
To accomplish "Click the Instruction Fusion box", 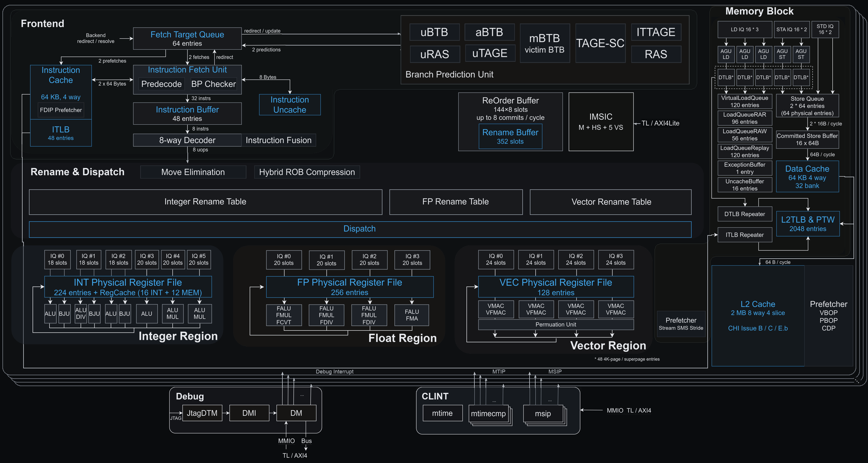I will 279,140.
